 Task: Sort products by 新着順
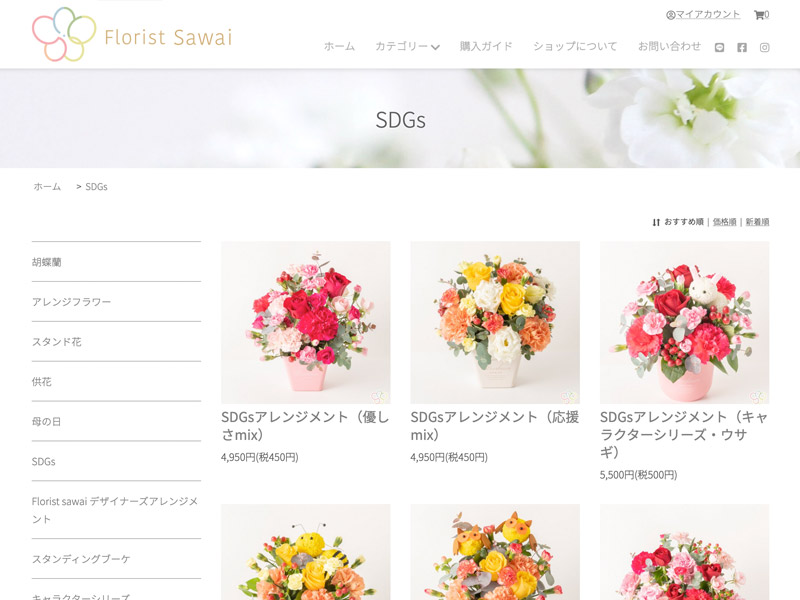(x=757, y=222)
